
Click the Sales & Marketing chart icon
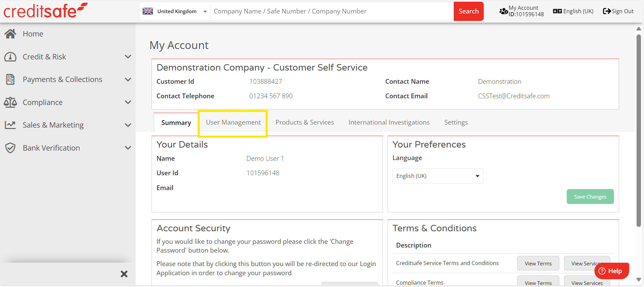[10, 125]
